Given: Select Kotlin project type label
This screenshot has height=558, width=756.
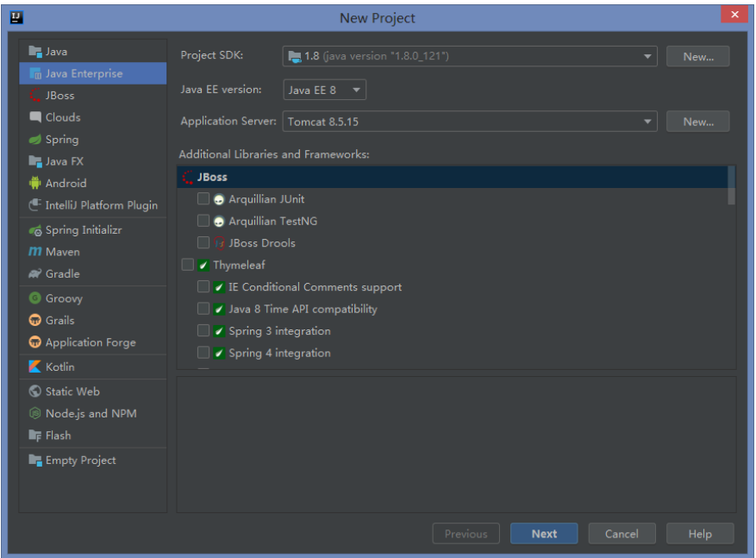Looking at the screenshot, I should point(60,367).
